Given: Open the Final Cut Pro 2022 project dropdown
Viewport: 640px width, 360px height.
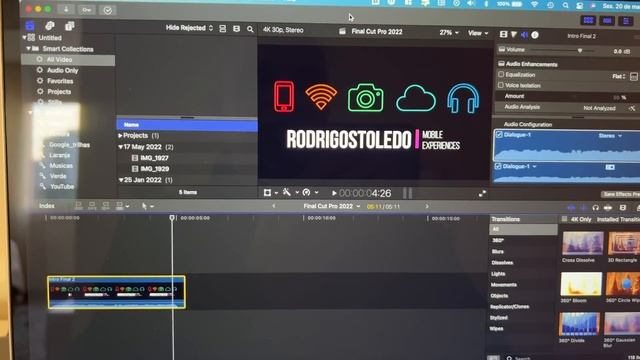Looking at the screenshot, I should [x=332, y=206].
